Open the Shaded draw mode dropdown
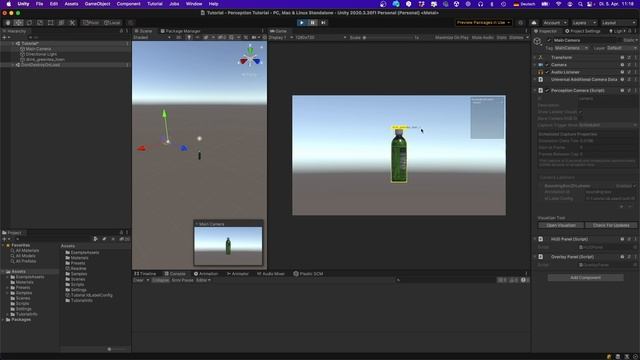Image resolution: width=640 pixels, height=360 pixels. pos(152,38)
